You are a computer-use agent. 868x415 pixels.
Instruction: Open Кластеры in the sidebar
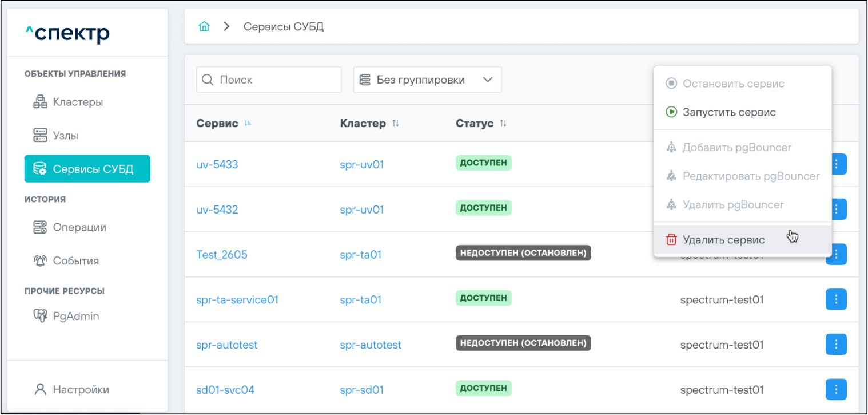click(x=78, y=102)
